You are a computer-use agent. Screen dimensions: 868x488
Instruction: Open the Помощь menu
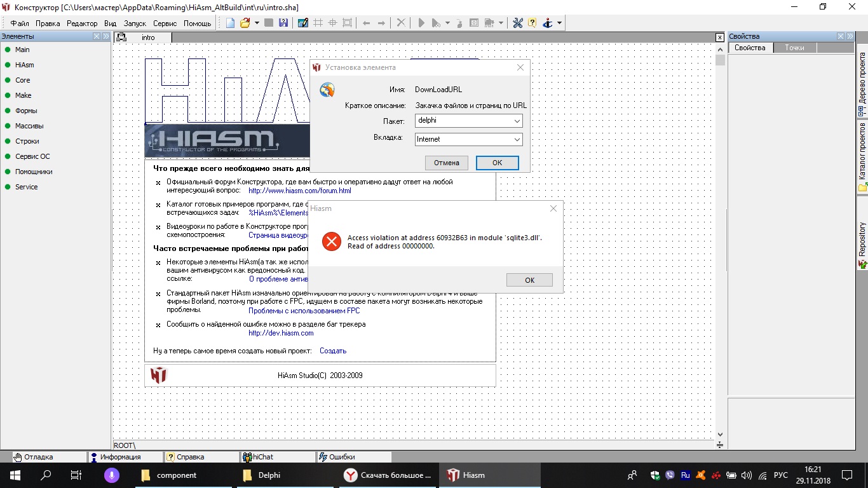197,24
